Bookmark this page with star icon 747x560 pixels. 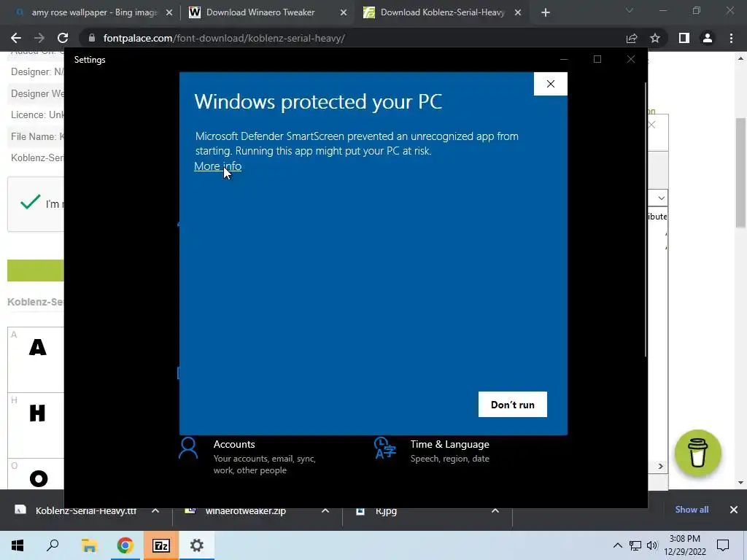pos(655,38)
